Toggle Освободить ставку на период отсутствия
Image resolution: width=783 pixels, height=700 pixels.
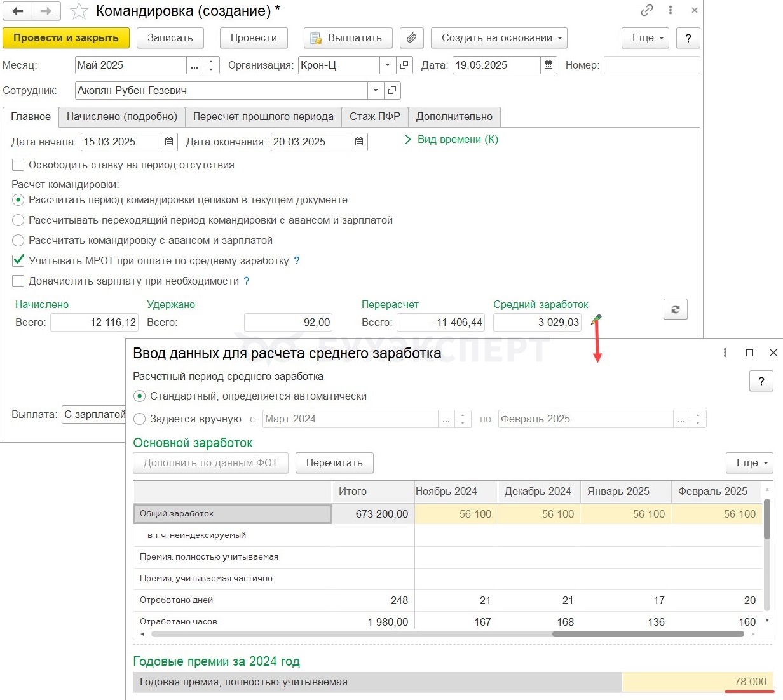[x=18, y=165]
